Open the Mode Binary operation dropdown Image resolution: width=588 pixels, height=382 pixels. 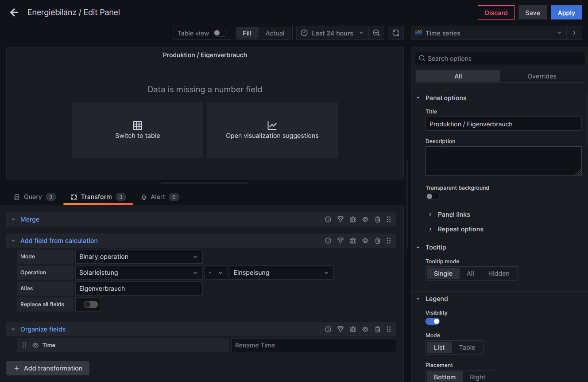[x=139, y=257]
